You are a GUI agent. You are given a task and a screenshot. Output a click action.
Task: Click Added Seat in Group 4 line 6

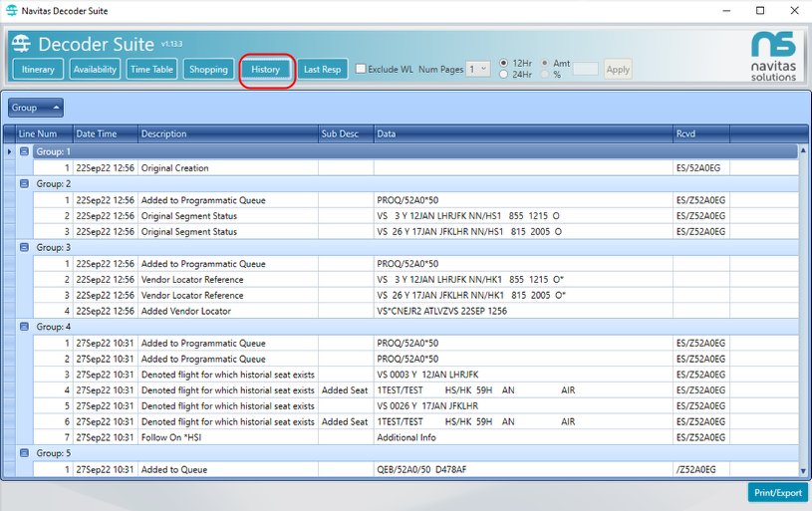345,422
